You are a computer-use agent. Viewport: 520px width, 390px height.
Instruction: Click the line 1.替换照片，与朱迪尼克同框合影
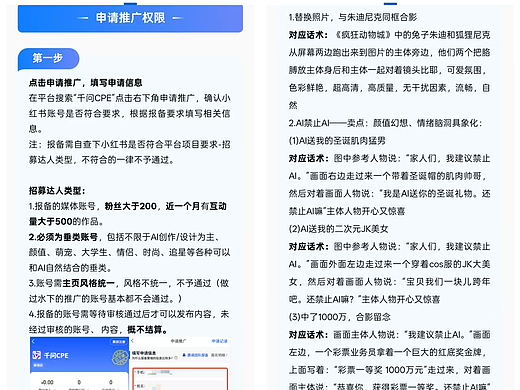coord(353,17)
